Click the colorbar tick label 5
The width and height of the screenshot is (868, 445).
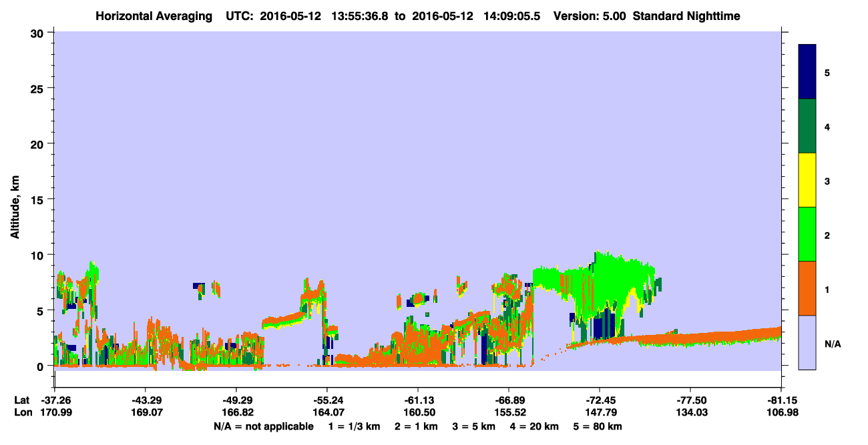tap(827, 73)
